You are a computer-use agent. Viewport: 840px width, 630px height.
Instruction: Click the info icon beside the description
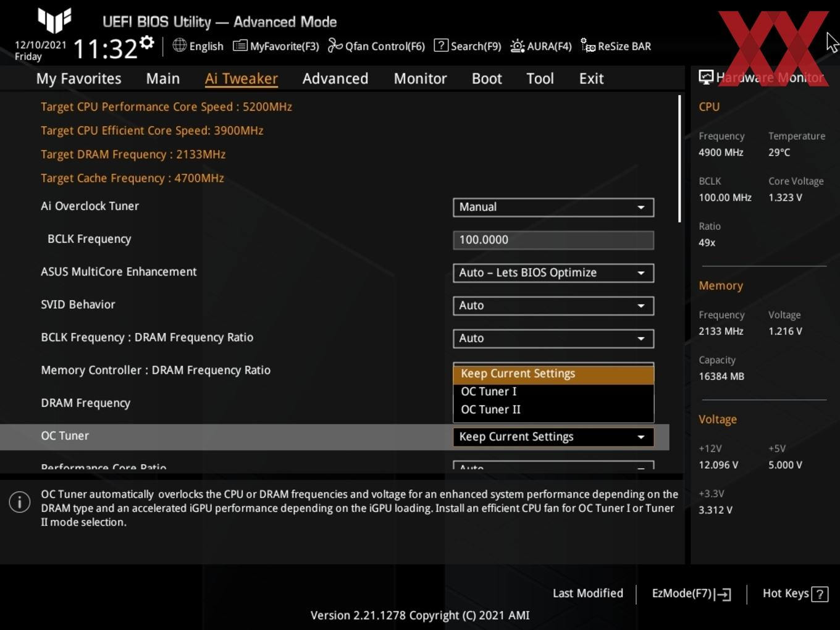(x=20, y=502)
